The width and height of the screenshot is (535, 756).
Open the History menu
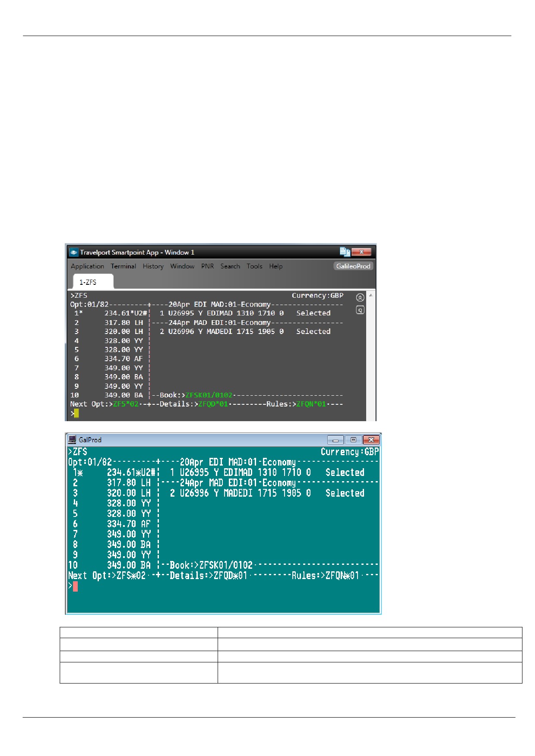tap(153, 266)
